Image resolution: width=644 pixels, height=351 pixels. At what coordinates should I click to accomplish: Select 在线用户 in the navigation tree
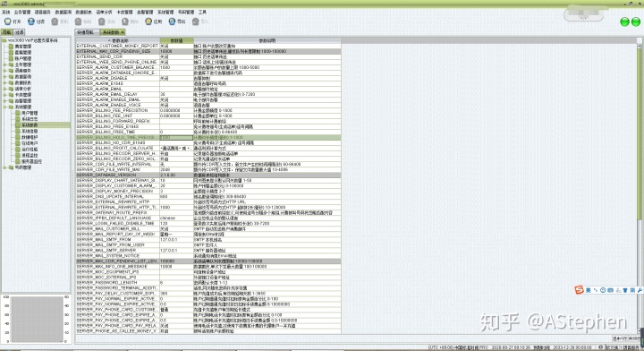pos(30,143)
